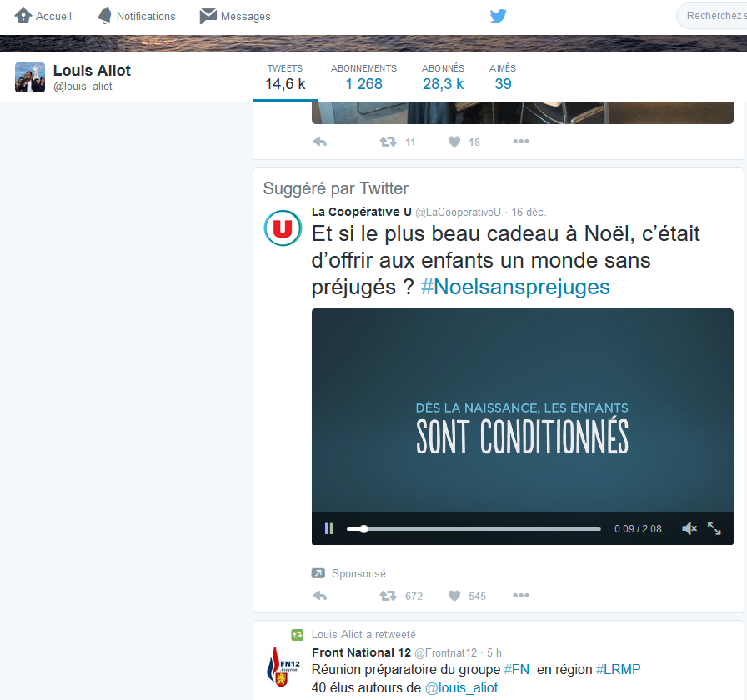
Task: Open the Abonnements 1 268 tab
Action: coord(363,77)
